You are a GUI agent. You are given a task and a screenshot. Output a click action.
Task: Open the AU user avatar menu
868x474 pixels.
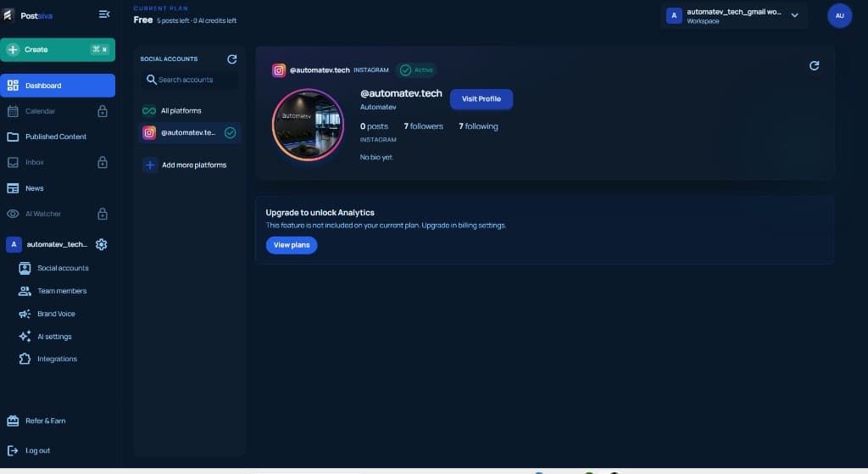[840, 15]
